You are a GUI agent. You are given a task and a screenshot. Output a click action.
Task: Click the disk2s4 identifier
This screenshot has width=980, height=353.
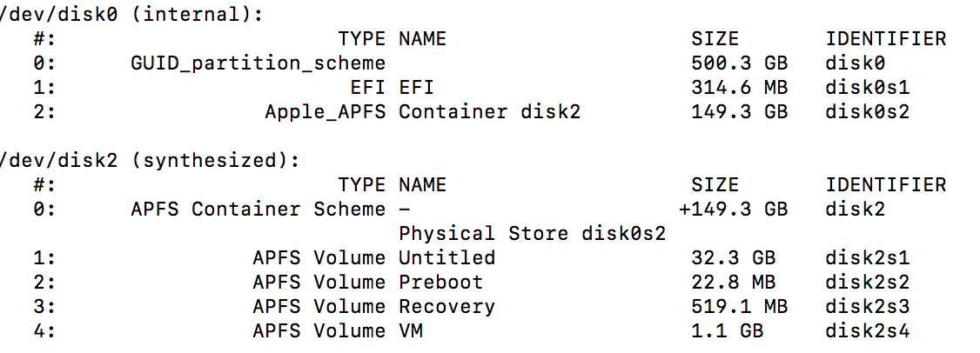tap(868, 331)
